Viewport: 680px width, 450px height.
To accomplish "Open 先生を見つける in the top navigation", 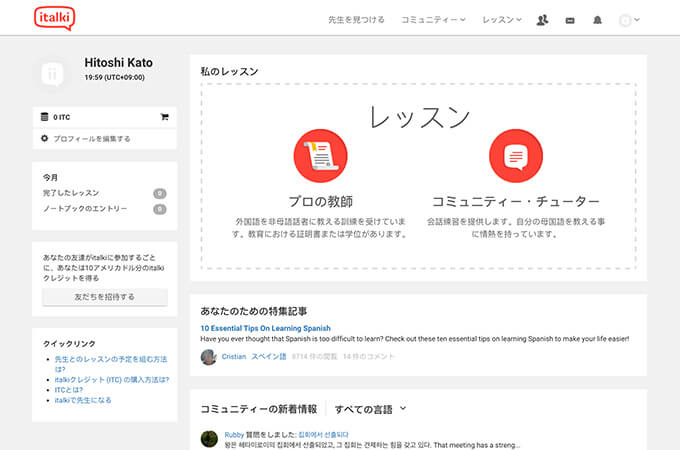I will 356,20.
